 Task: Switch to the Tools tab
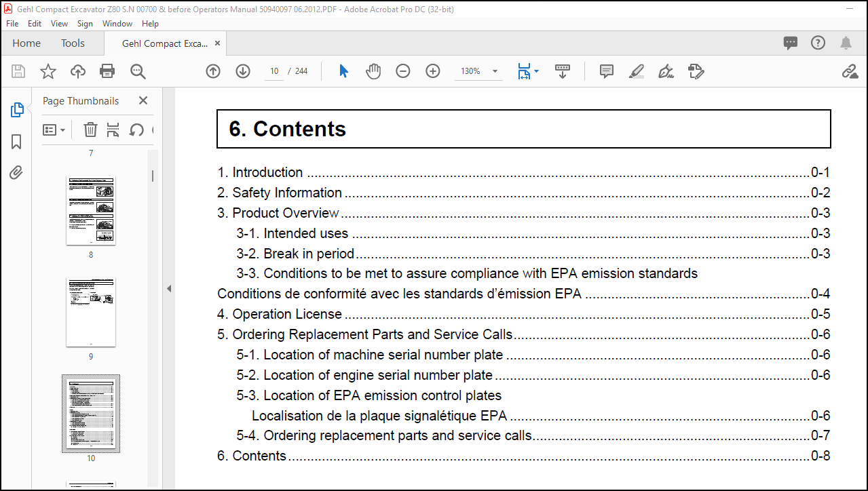coord(73,43)
